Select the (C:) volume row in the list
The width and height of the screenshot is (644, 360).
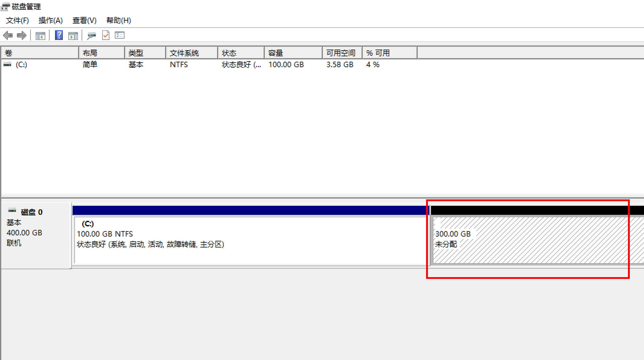(21, 64)
